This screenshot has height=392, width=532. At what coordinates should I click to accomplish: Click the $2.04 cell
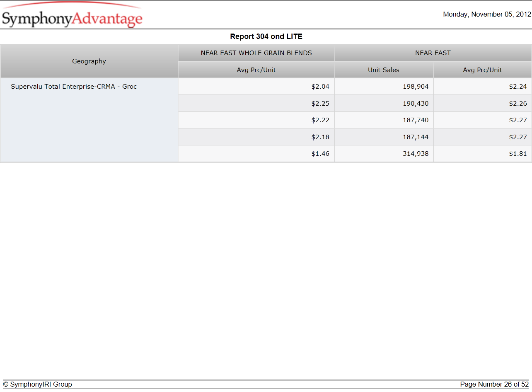click(x=256, y=87)
